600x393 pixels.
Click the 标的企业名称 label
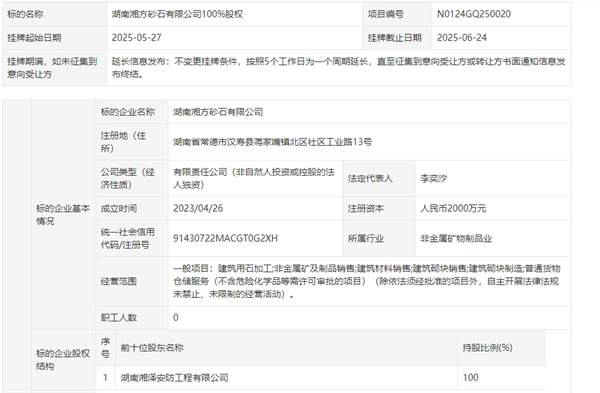[x=128, y=112]
